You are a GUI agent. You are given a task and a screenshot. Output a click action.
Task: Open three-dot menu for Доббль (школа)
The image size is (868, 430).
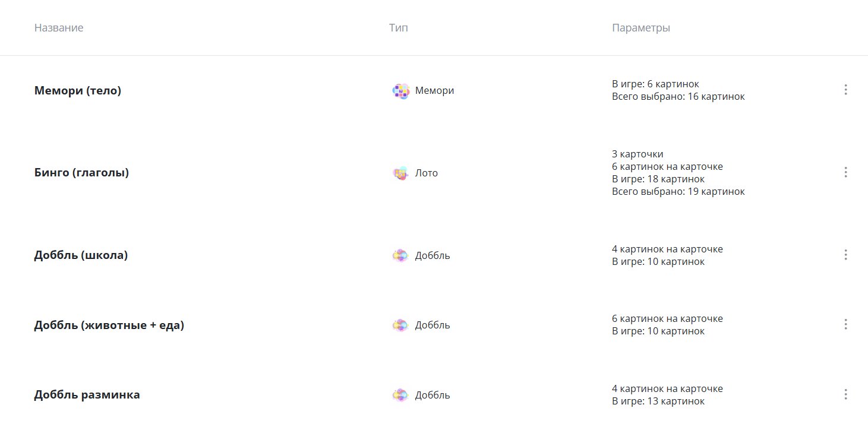(x=845, y=255)
